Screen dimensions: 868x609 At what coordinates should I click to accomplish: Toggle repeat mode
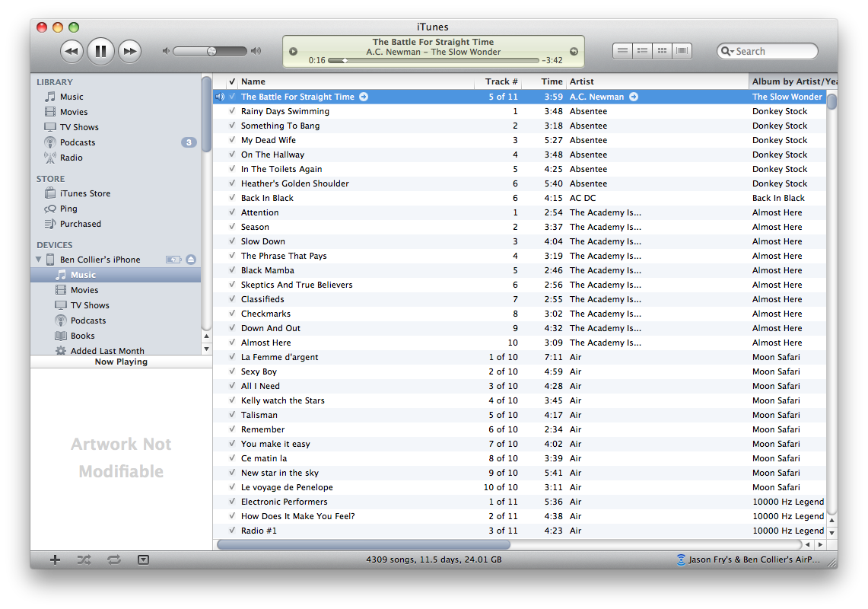click(114, 560)
